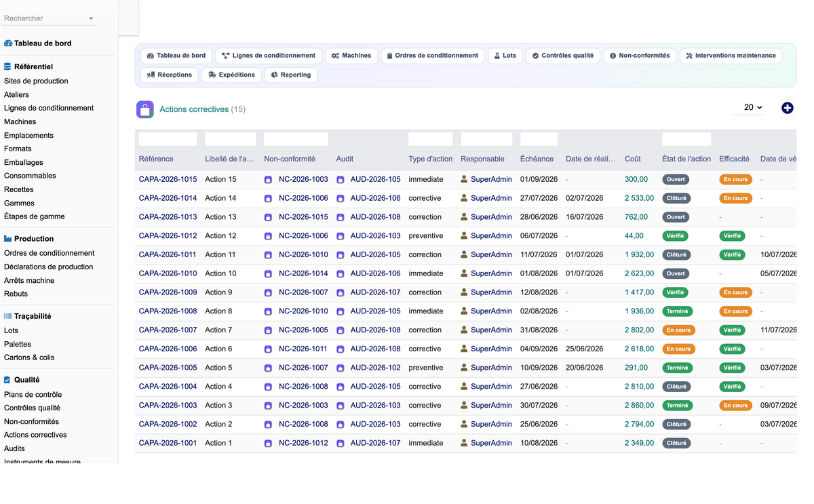Click the NC-2026-1015 purple icon in CAPA-2026-1013 row

point(268,217)
